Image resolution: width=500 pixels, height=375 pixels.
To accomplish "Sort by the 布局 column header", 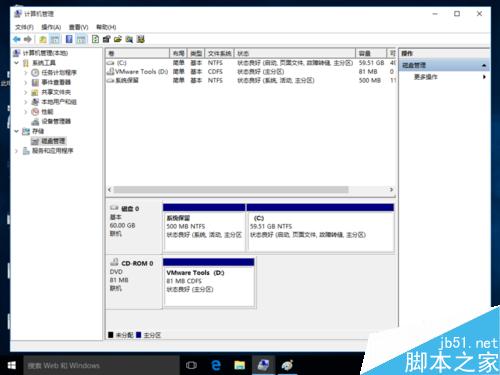I will point(178,53).
